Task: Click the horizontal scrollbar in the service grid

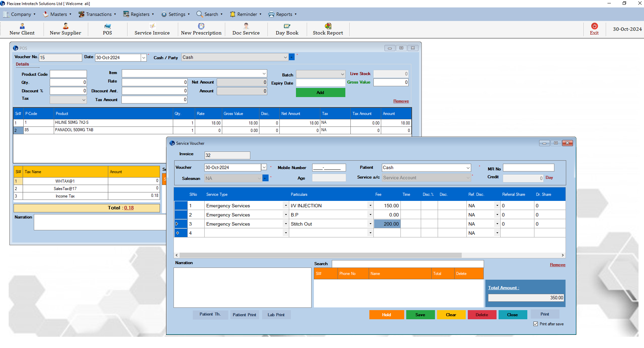Action: (320, 255)
